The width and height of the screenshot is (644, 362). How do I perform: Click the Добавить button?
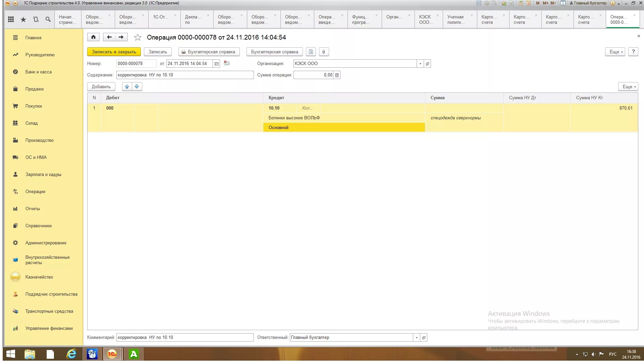click(x=101, y=87)
